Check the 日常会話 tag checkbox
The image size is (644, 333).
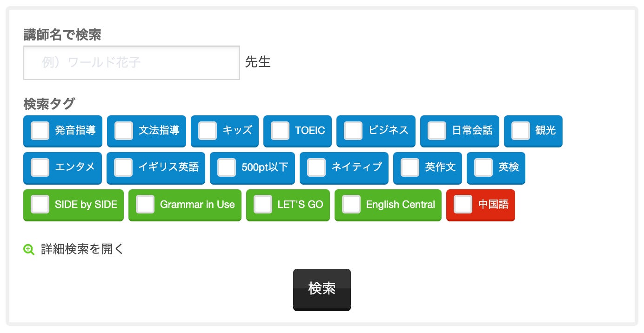(437, 131)
